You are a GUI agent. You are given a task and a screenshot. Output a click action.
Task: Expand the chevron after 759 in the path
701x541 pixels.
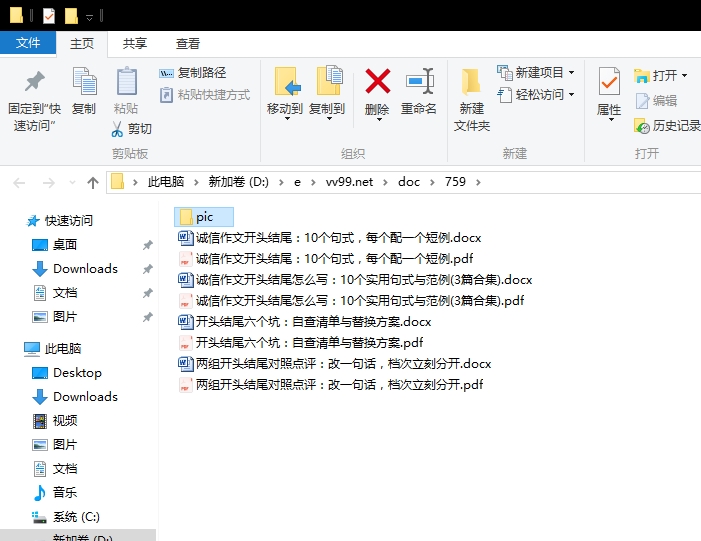478,182
